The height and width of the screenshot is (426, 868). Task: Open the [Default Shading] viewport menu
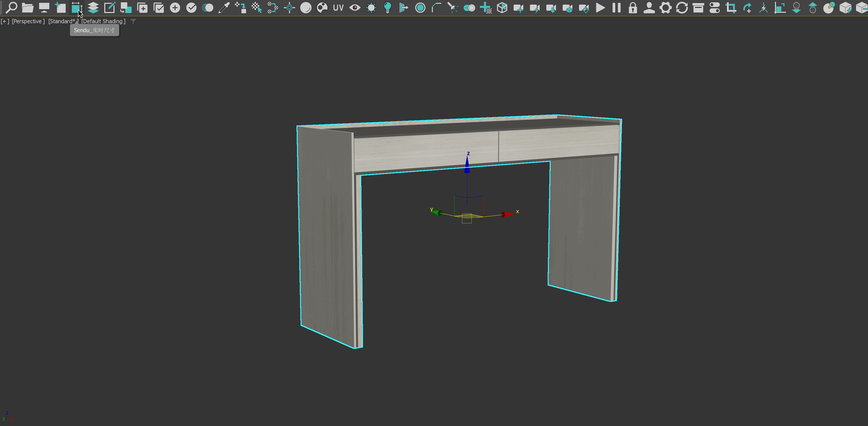[x=103, y=21]
